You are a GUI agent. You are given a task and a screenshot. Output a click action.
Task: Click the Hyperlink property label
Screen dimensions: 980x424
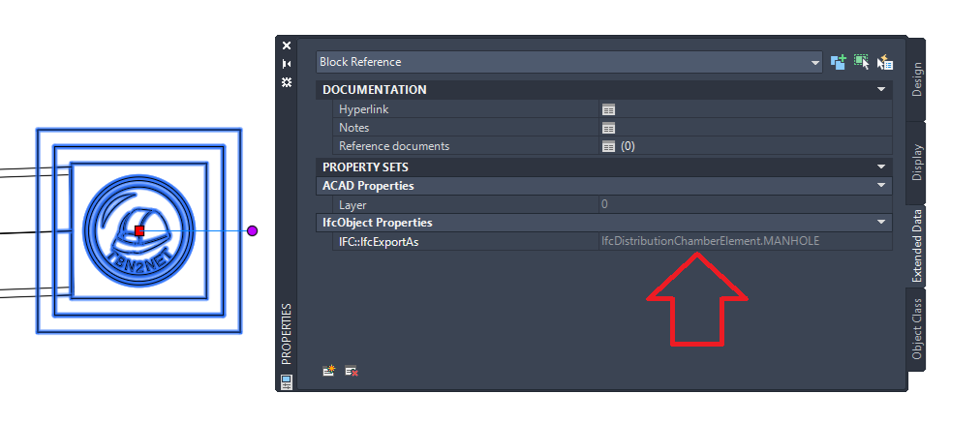pyautogui.click(x=364, y=109)
